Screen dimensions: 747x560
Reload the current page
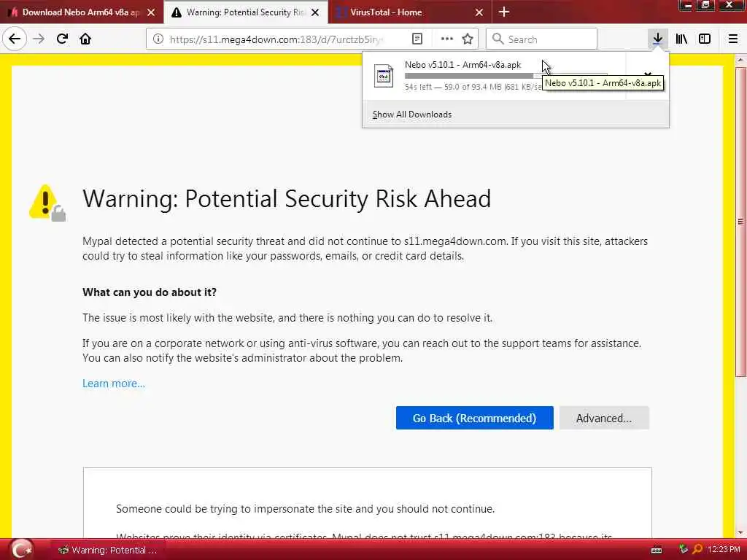[62, 39]
